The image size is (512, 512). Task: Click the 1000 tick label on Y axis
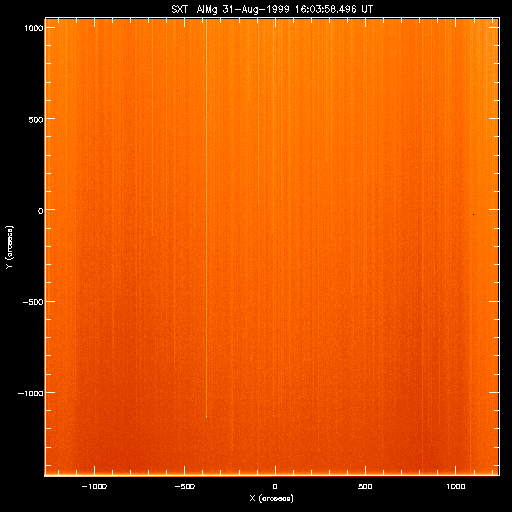[33, 28]
